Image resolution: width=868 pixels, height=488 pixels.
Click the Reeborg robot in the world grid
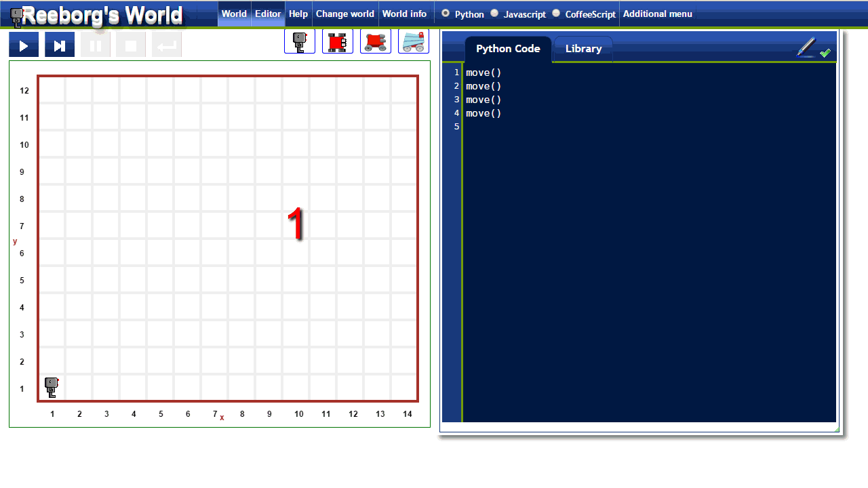(x=52, y=387)
